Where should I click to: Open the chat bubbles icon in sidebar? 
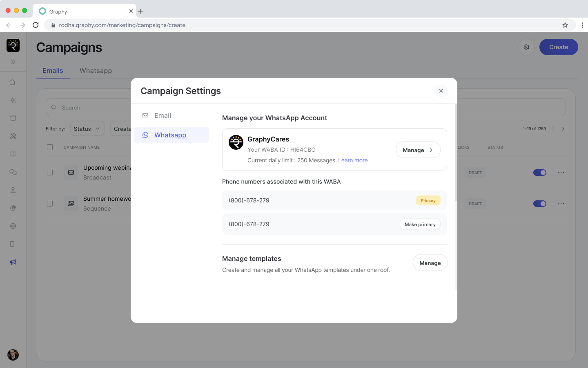pyautogui.click(x=13, y=172)
